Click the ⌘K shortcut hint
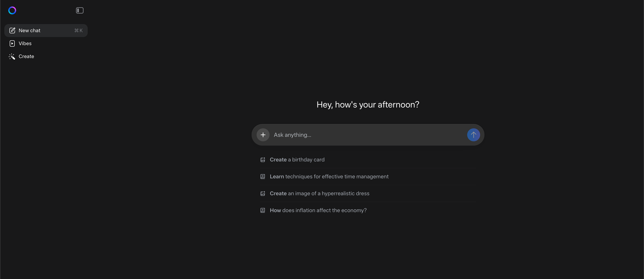The width and height of the screenshot is (644, 279). click(x=78, y=31)
